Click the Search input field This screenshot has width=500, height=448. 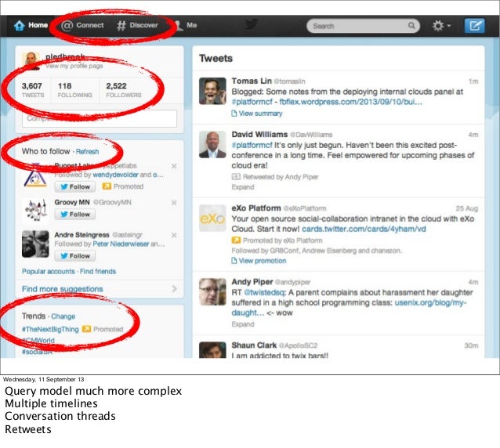coord(363,26)
